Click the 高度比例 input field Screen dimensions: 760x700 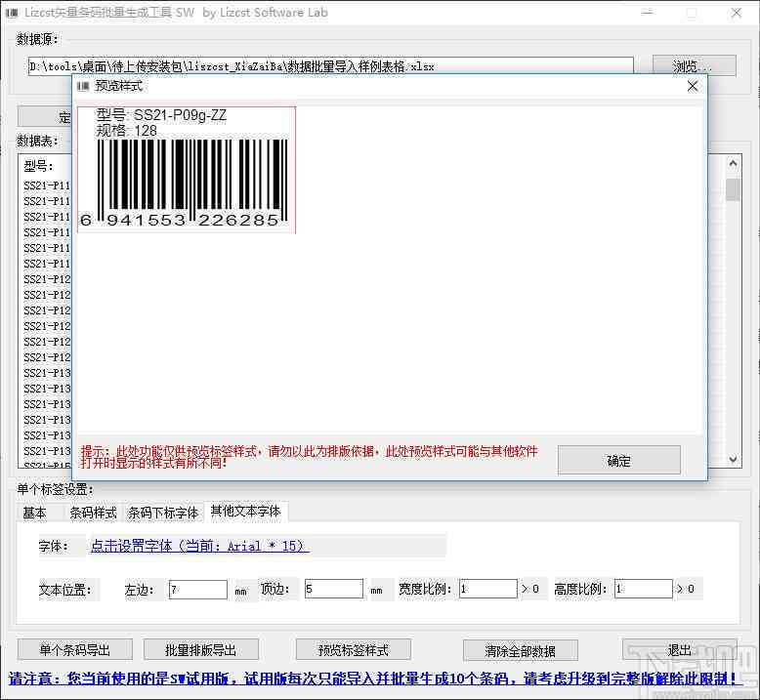tap(643, 589)
